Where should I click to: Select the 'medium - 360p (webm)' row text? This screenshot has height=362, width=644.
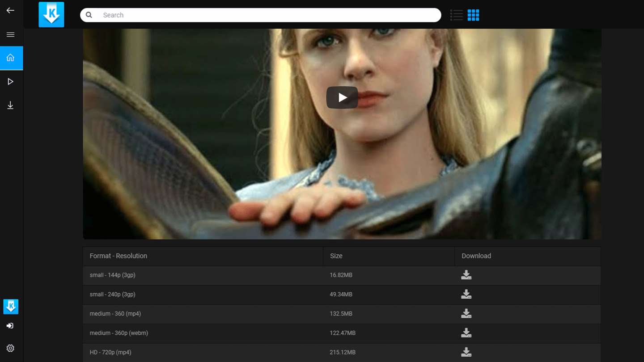[x=119, y=333]
